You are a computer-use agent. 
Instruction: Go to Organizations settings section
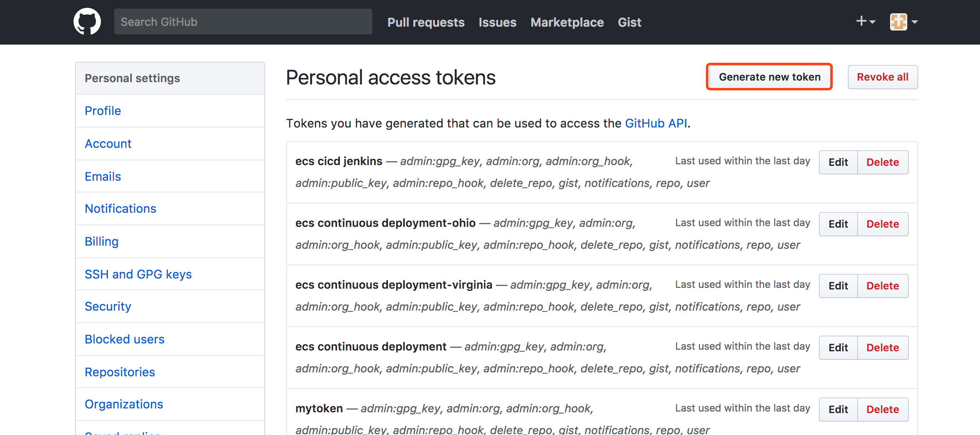[124, 404]
